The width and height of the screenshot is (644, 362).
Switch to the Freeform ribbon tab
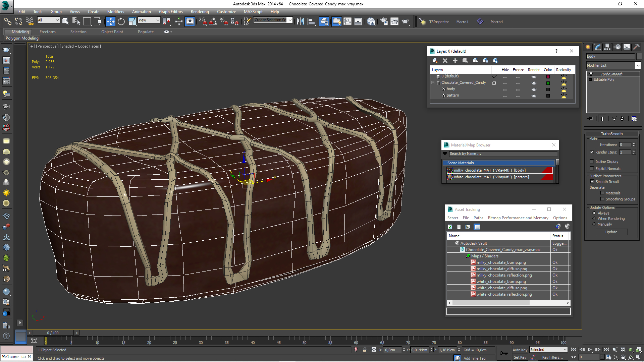click(x=48, y=32)
